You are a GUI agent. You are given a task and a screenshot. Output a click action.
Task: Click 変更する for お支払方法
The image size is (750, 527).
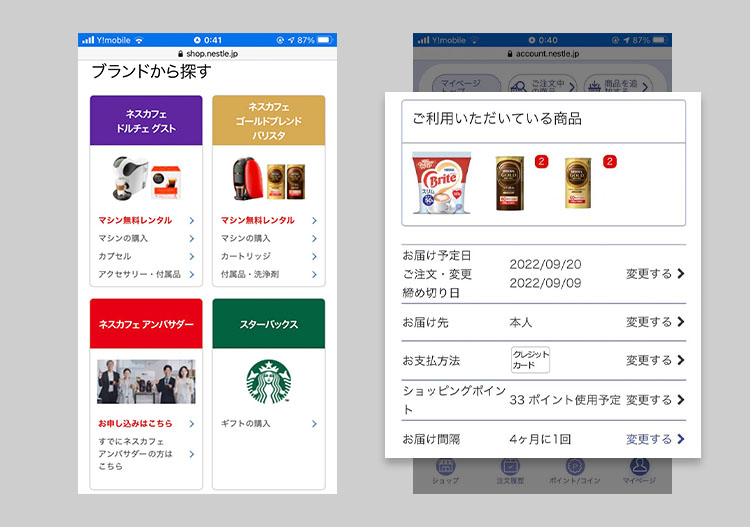pyautogui.click(x=655, y=360)
